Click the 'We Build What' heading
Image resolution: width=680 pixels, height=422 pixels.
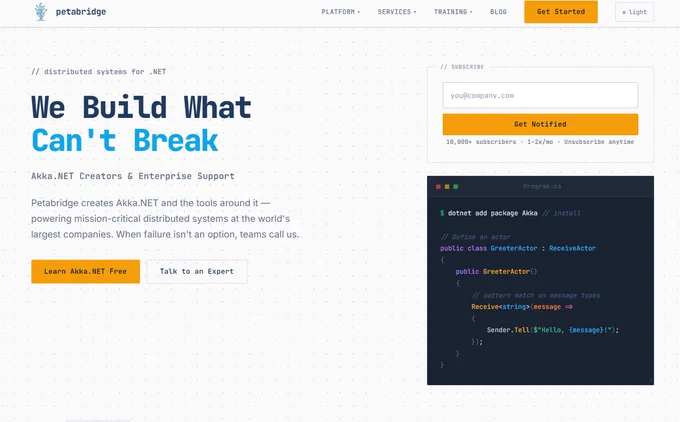tap(141, 107)
